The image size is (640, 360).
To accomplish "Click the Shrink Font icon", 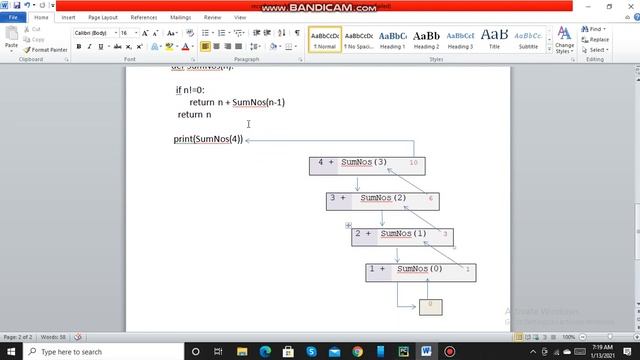I will point(156,33).
